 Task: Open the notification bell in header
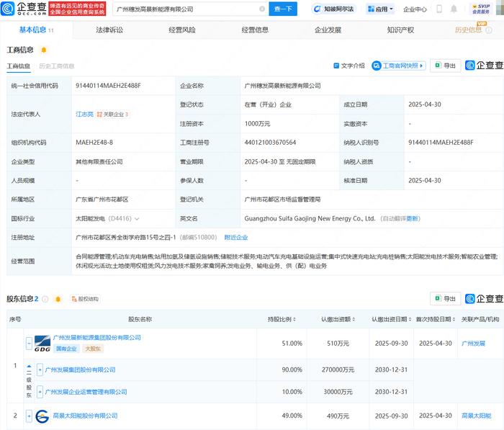pyautogui.click(x=454, y=9)
